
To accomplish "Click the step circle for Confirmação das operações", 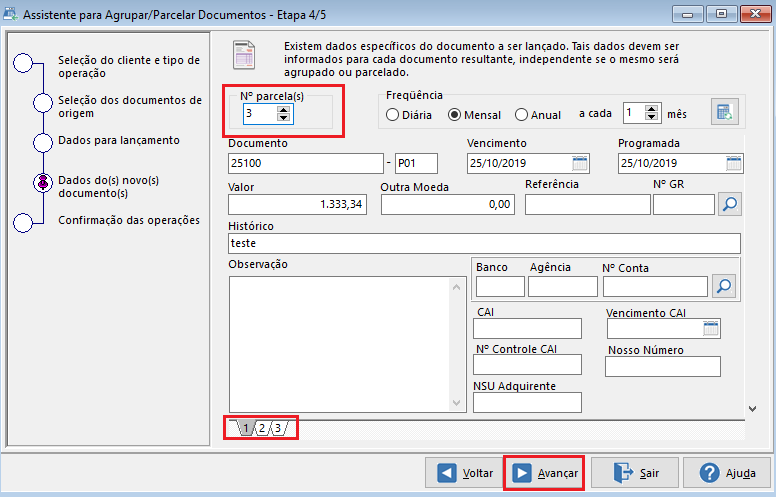I will tap(23, 223).
